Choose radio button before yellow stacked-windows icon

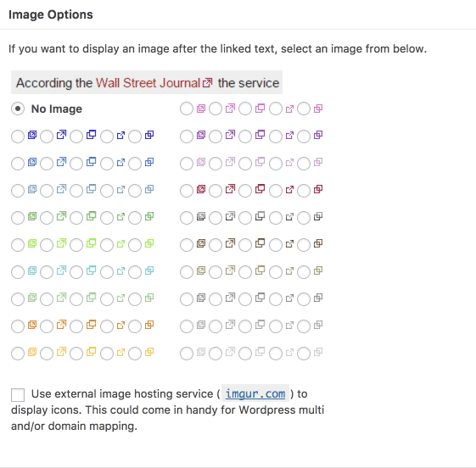tap(18, 354)
